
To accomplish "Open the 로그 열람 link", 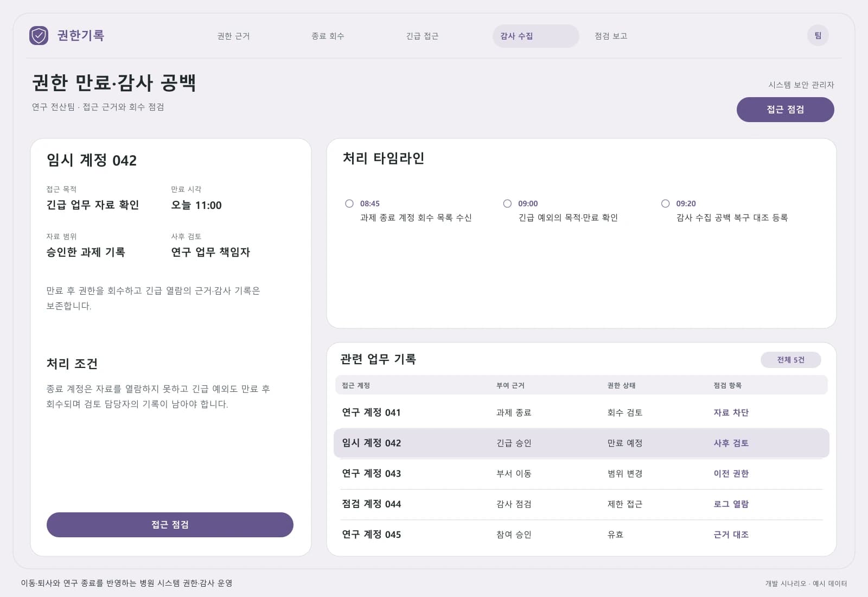I will pos(731,504).
